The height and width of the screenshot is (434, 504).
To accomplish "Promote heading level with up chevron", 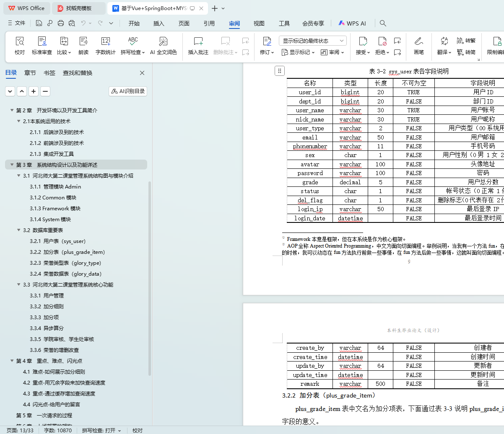I will 22,91.
